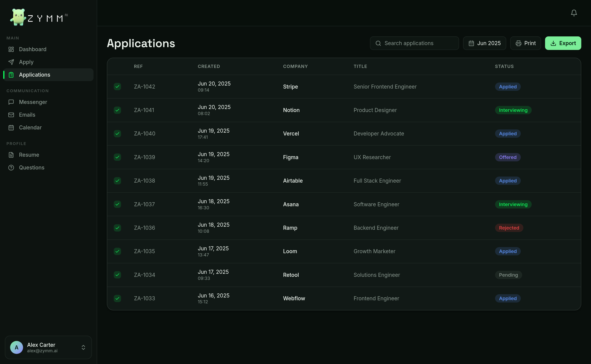Click the Applied badge for Webflow
The image size is (591, 364).
coord(508,298)
